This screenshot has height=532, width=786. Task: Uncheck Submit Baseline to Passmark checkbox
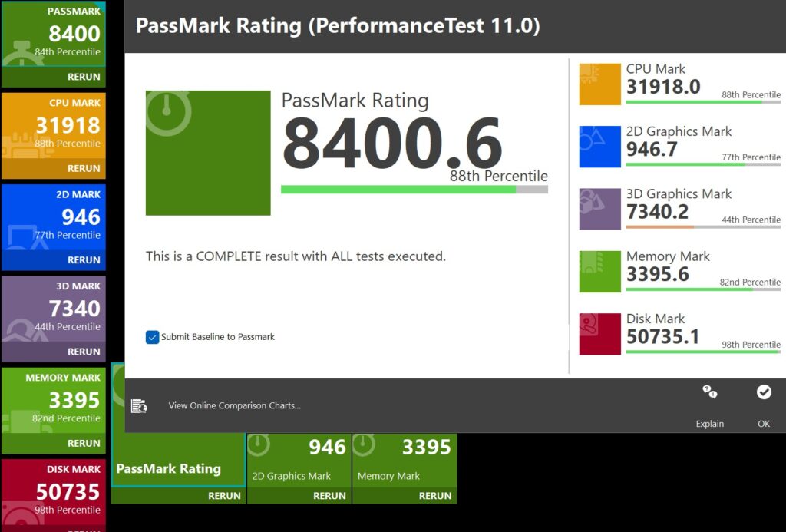pos(153,337)
